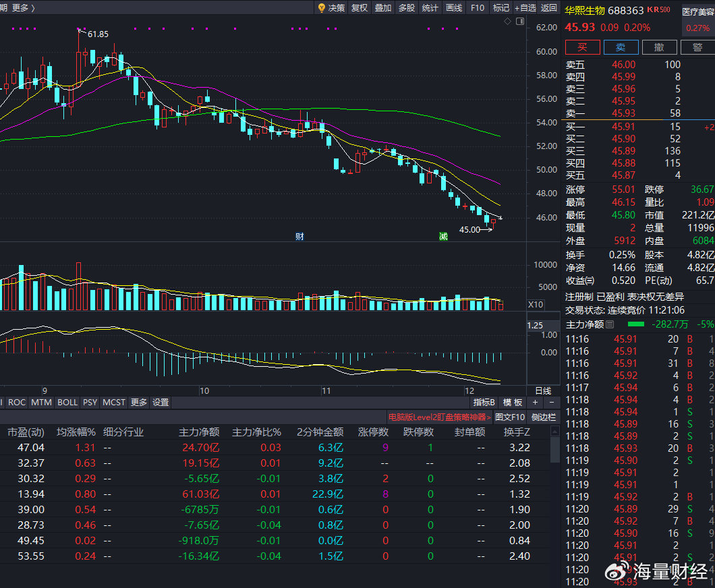
Task: Click the table scrollbar up arrow
Action: click(554, 431)
